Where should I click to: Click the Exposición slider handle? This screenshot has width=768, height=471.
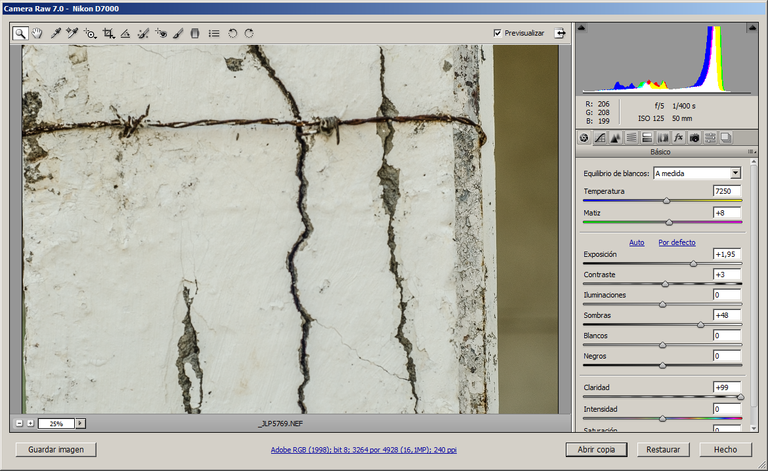coord(694,264)
